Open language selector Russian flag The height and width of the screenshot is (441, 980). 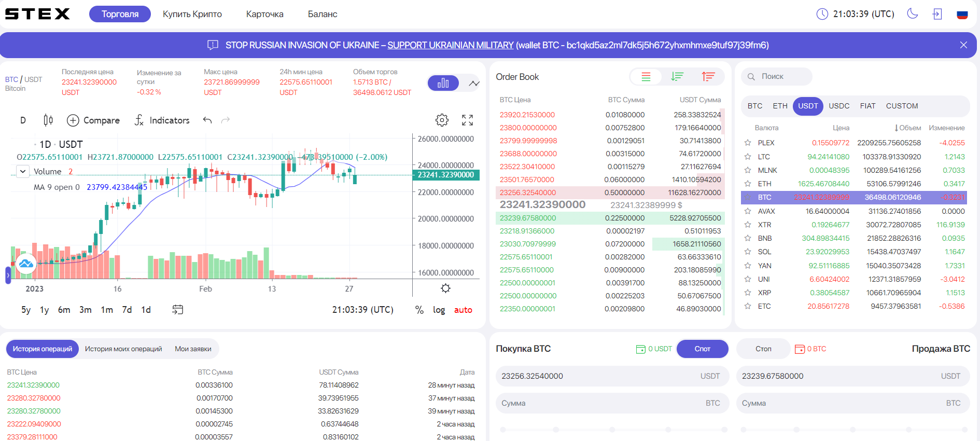[x=962, y=15]
